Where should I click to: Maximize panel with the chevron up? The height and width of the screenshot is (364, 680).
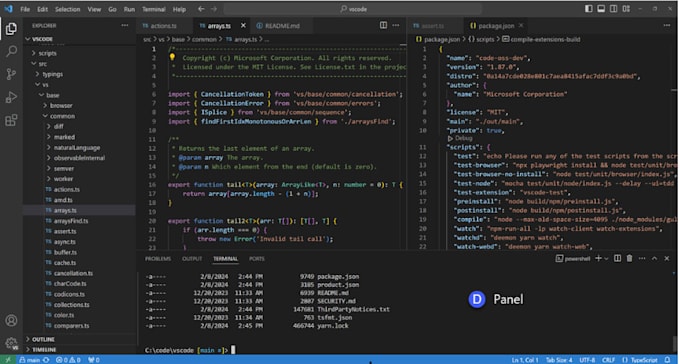coord(655,259)
